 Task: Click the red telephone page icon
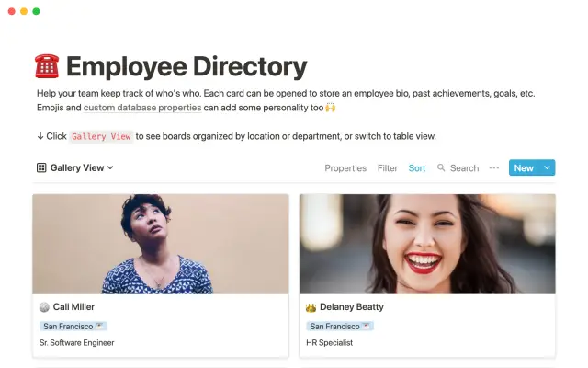tap(47, 66)
